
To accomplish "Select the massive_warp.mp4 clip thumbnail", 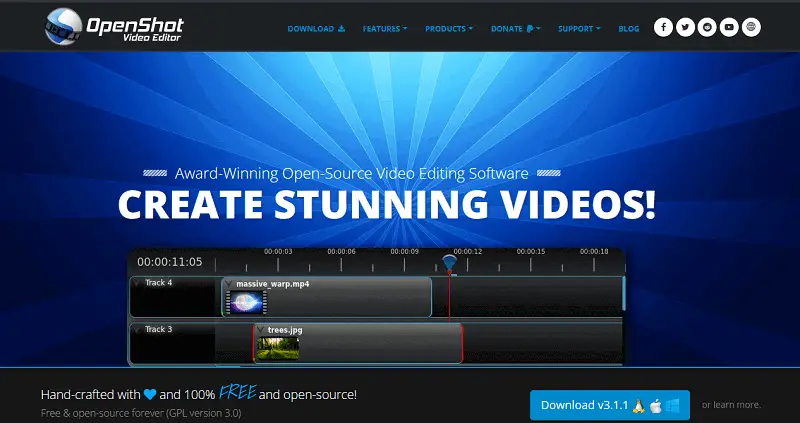I will 247,302.
